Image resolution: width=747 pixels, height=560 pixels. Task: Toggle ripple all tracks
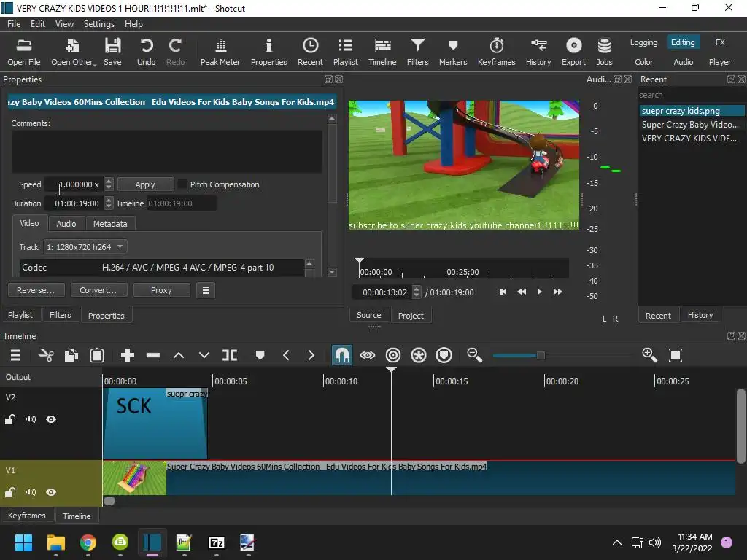pos(419,355)
